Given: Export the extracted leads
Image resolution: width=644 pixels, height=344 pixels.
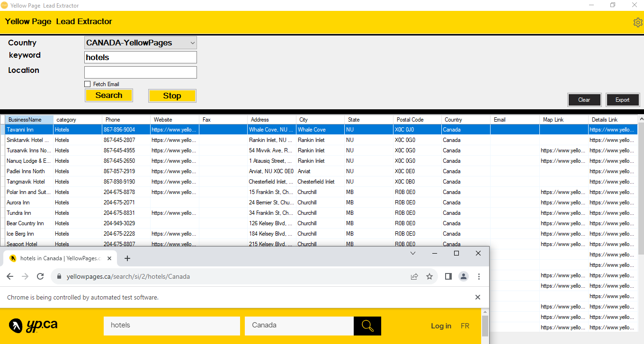Looking at the screenshot, I should [x=622, y=100].
